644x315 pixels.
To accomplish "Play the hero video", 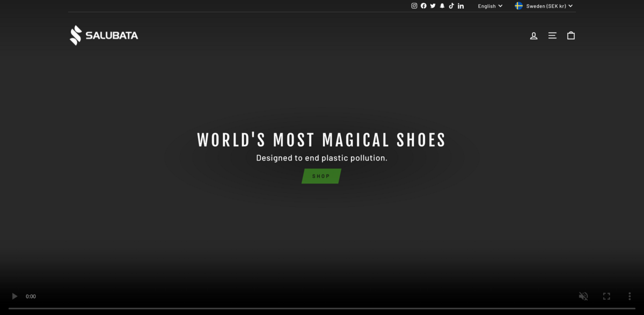I will (x=14, y=296).
